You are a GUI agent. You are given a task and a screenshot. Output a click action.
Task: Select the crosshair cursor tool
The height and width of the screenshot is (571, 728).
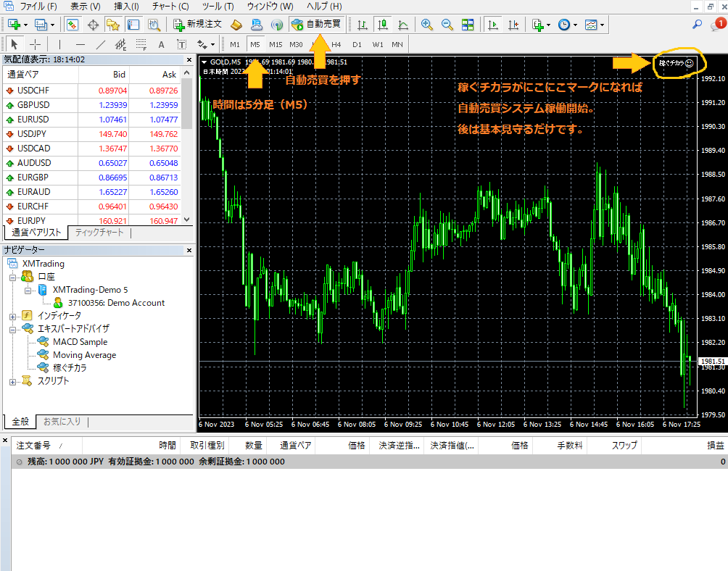tap(35, 44)
